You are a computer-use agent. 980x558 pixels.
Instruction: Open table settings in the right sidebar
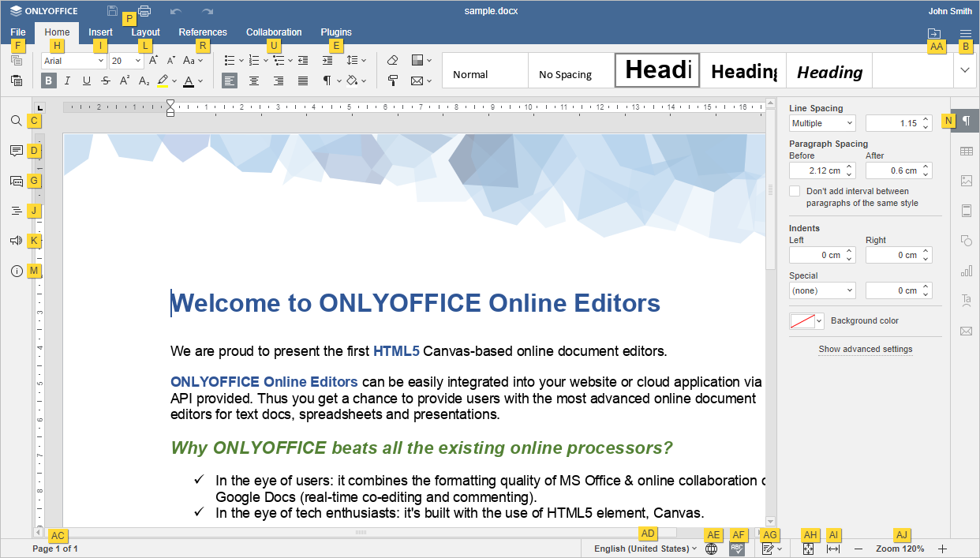coord(966,151)
